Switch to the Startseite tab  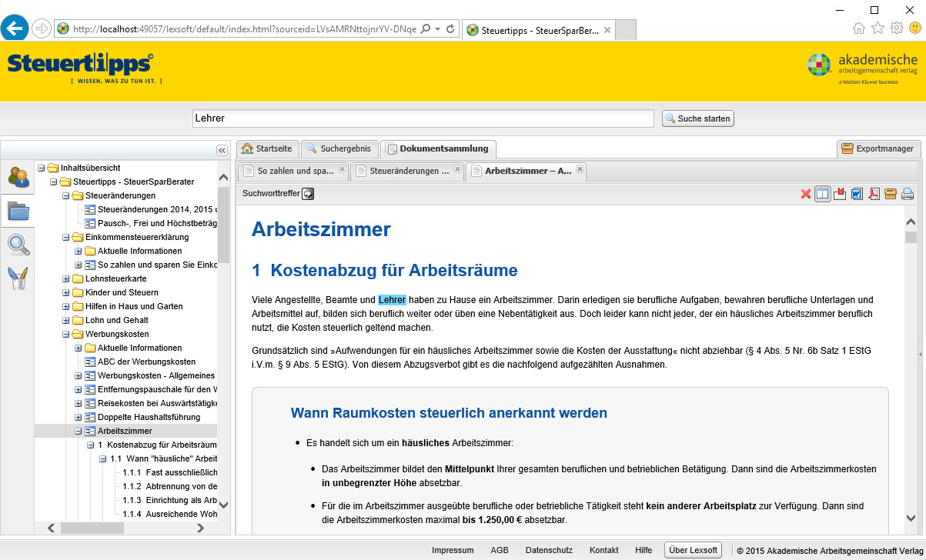tap(267, 148)
